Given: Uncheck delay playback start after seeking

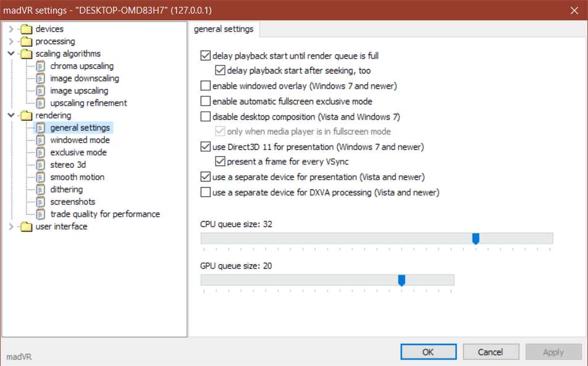Looking at the screenshot, I should point(220,70).
